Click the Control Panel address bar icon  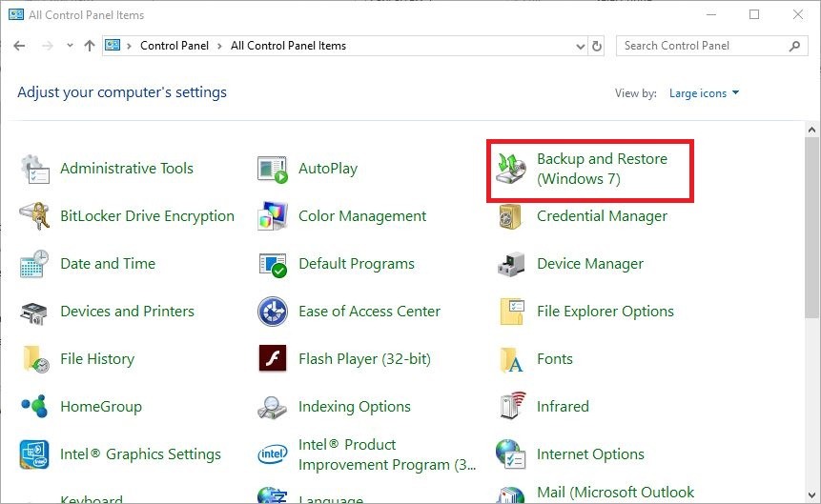(x=113, y=46)
